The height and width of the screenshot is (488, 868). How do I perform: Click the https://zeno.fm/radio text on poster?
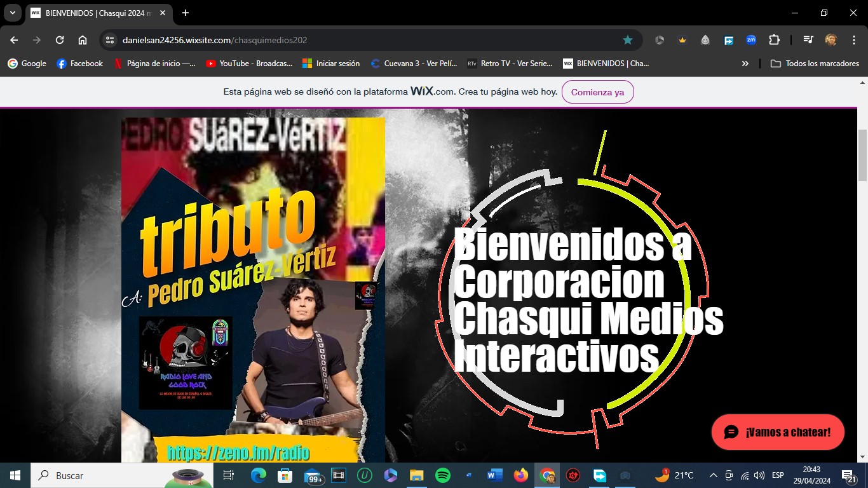tap(238, 452)
